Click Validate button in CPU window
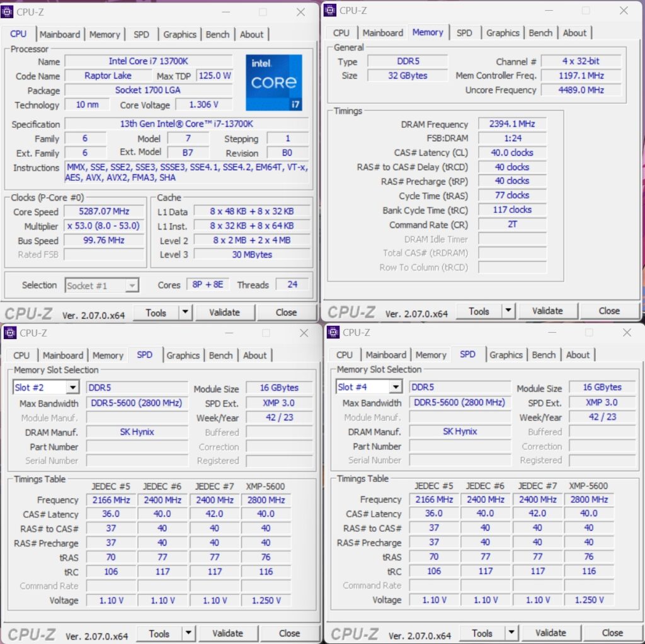 225,313
